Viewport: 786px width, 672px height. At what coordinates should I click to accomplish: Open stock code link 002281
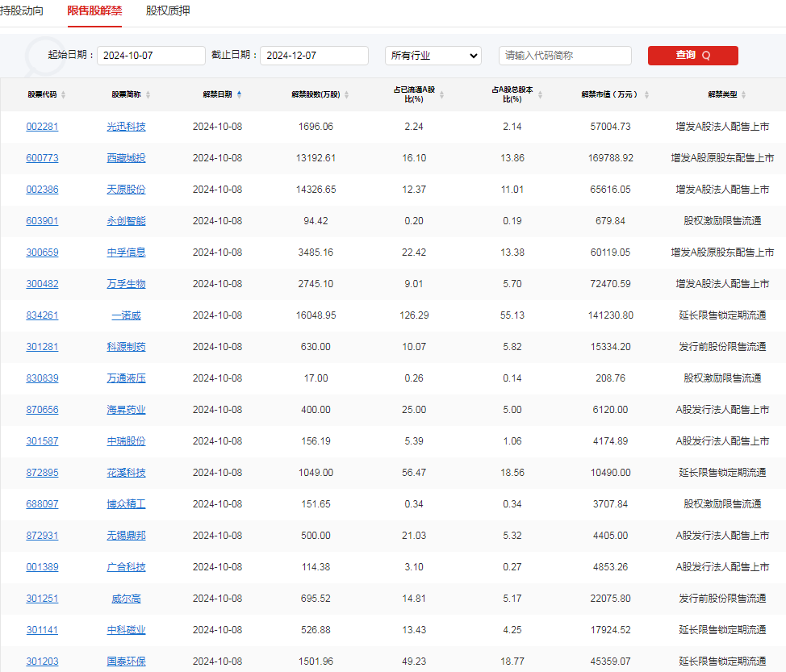(x=42, y=126)
